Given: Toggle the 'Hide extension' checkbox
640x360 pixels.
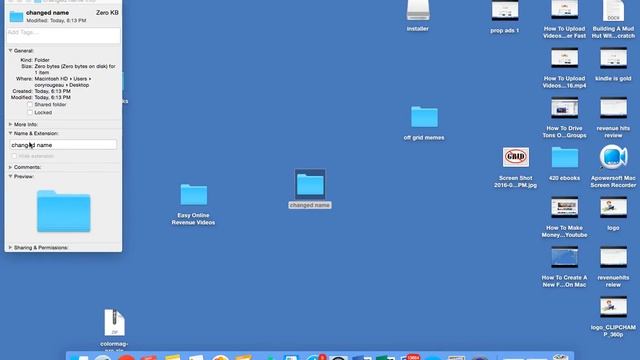Looking at the screenshot, I should click(x=14, y=156).
